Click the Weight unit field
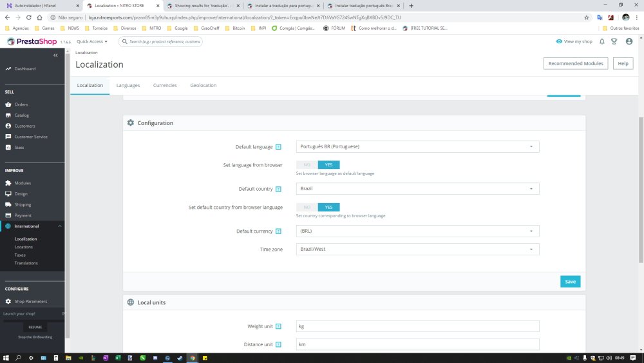This screenshot has width=644, height=363. point(417,326)
